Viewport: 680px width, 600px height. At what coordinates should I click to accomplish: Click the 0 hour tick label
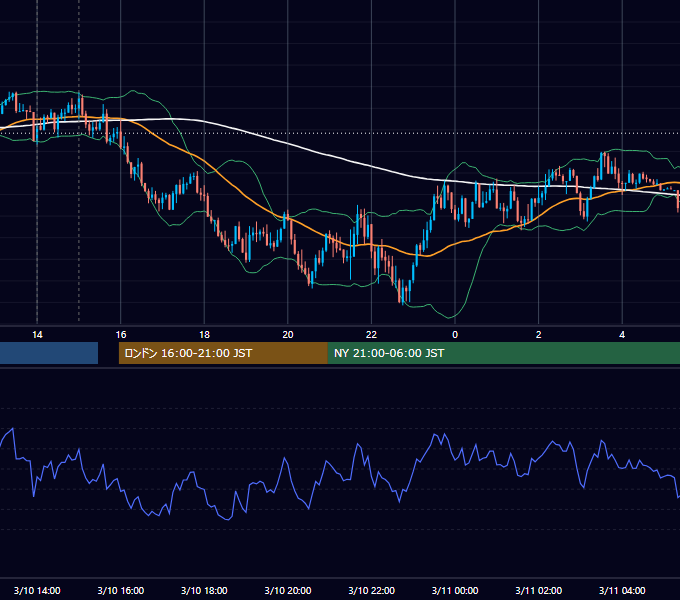455,335
